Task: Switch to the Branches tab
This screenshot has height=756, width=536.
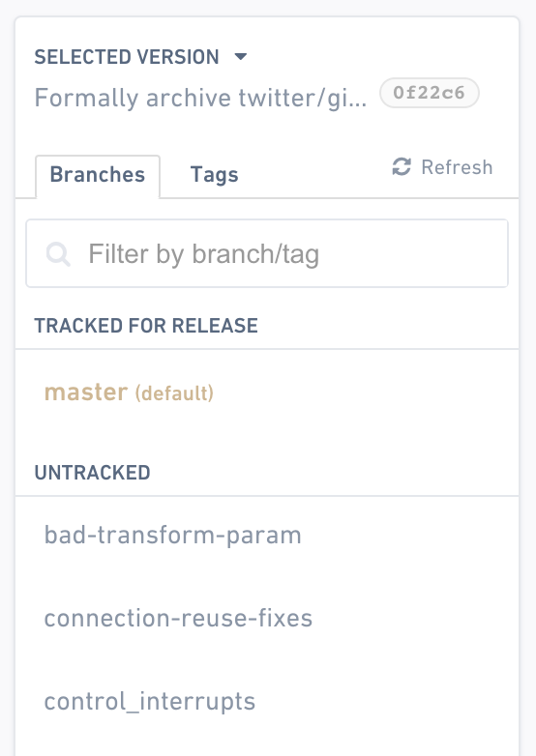Action: (x=98, y=176)
